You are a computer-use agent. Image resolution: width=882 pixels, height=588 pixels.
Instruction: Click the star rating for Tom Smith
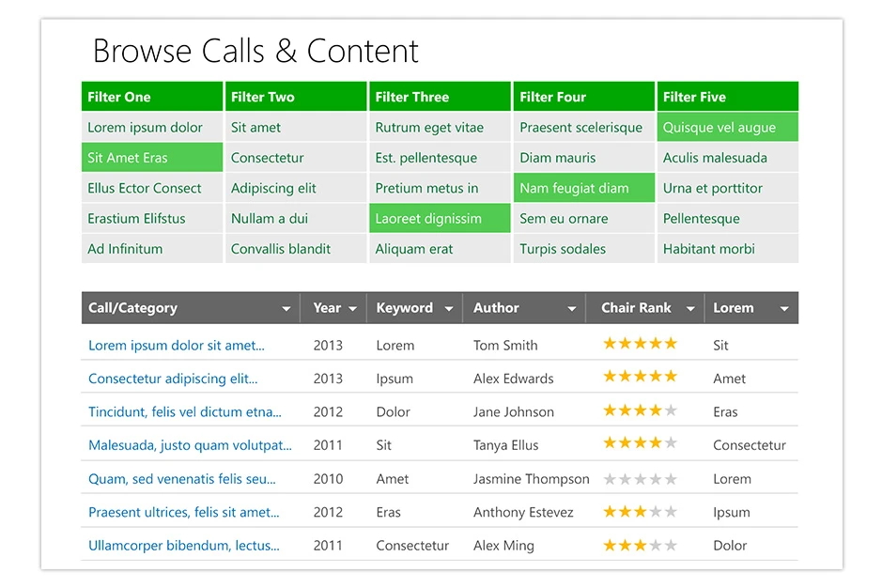[640, 345]
